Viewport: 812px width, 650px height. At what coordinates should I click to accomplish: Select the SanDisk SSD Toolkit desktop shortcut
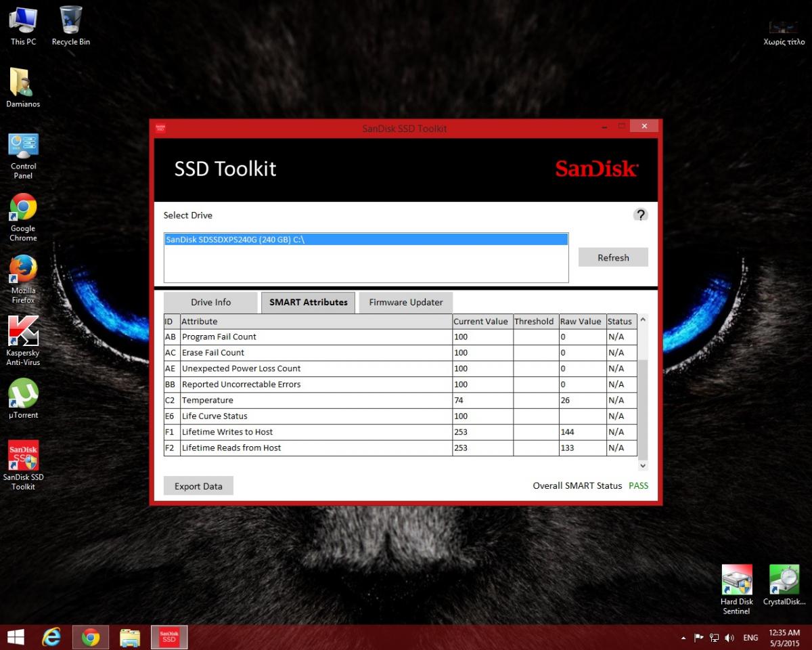point(23,466)
